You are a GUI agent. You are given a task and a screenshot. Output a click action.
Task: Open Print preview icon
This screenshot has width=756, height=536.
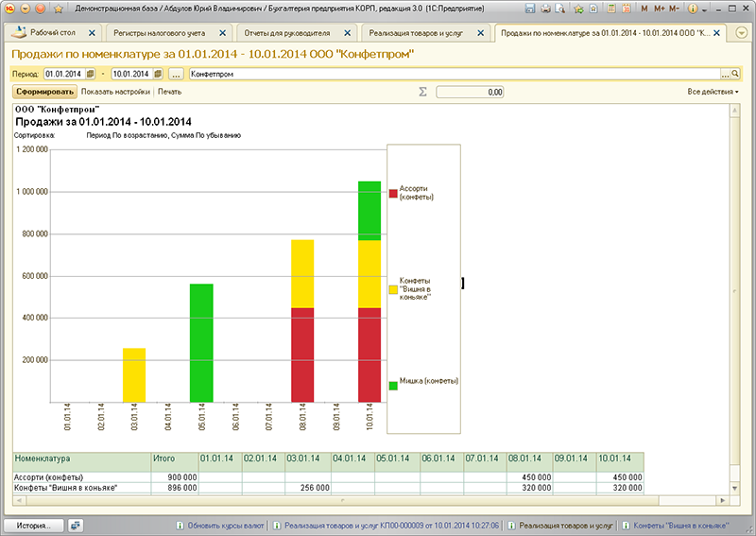coord(560,9)
